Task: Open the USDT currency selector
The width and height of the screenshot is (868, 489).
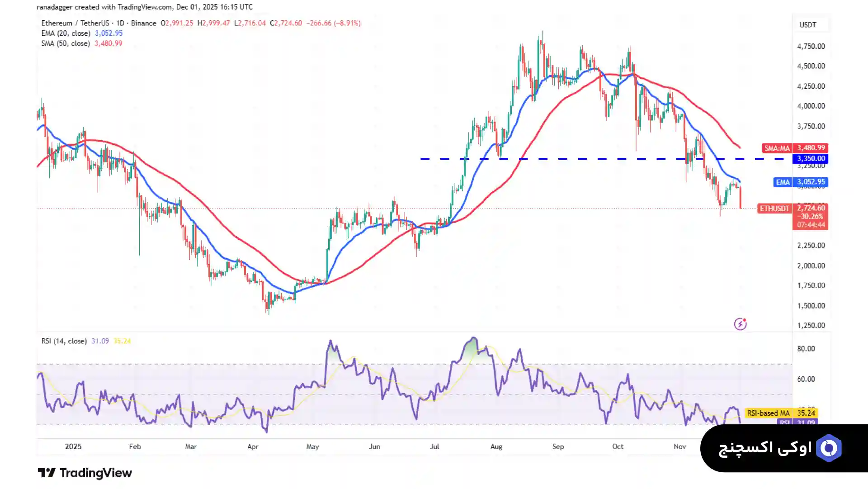Action: coord(807,25)
